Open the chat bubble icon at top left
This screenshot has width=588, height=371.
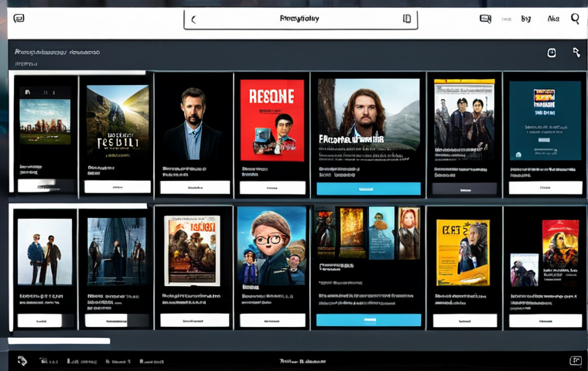(x=19, y=18)
